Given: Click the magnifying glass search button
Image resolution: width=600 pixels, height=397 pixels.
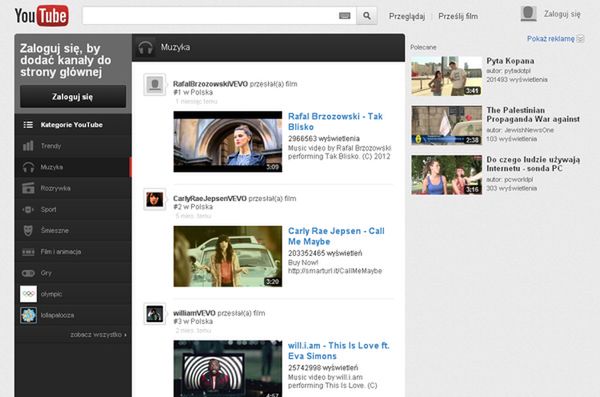Looking at the screenshot, I should click(367, 16).
